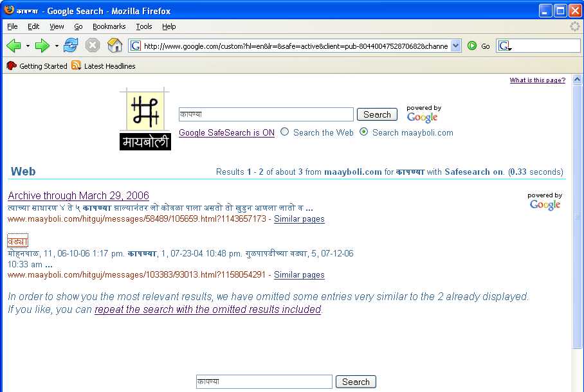Click the Latest Headlines feed icon
Image resolution: width=584 pixels, height=392 pixels.
pyautogui.click(x=77, y=66)
